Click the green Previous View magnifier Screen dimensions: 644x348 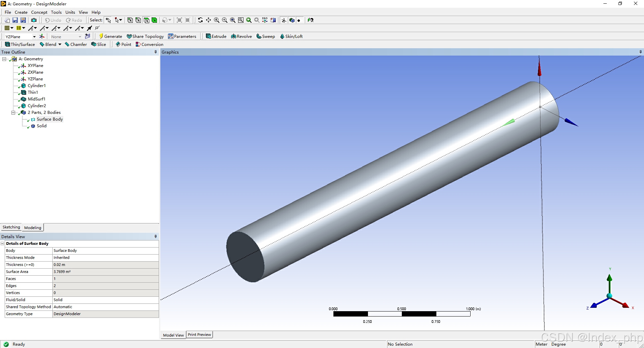tap(249, 20)
